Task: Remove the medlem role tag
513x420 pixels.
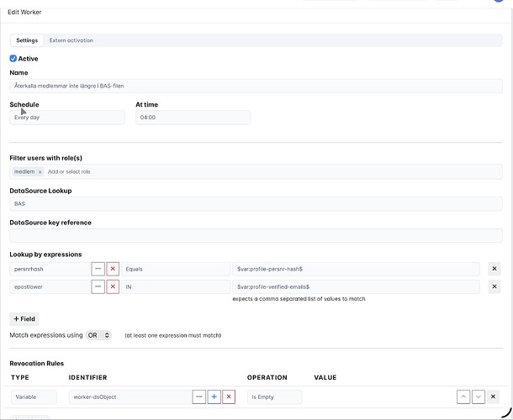Action: (x=40, y=171)
